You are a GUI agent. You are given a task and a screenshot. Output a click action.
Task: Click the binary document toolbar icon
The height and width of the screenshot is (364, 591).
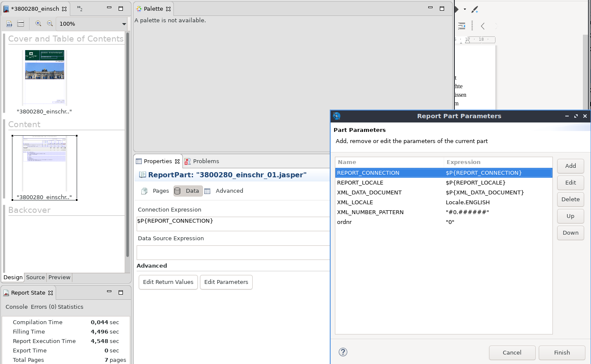tap(9, 24)
